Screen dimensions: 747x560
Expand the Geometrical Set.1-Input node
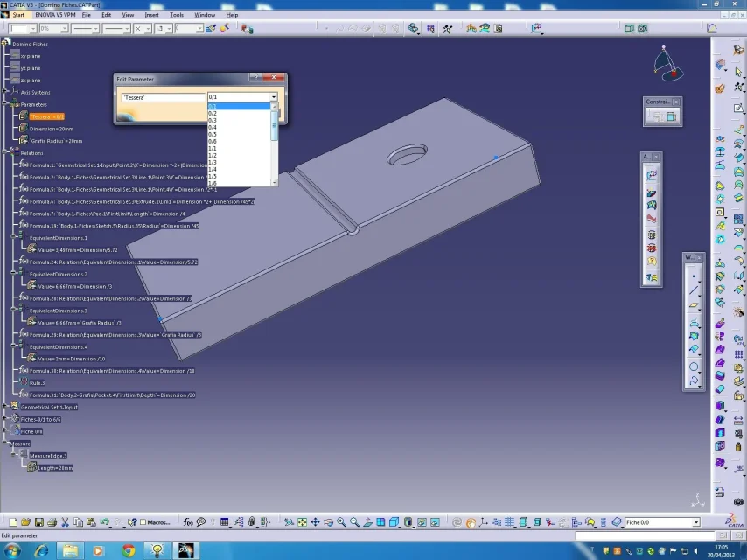[4, 406]
